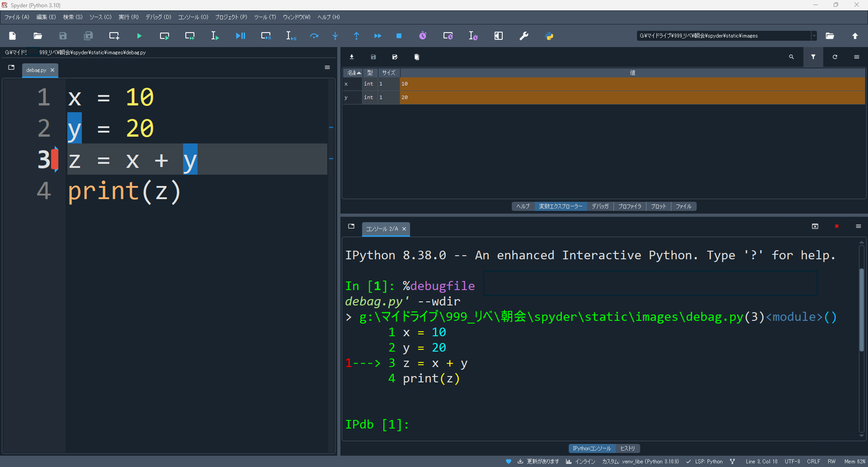This screenshot has width=868, height=467.
Task: Open the console pane options menu
Action: pyautogui.click(x=858, y=226)
